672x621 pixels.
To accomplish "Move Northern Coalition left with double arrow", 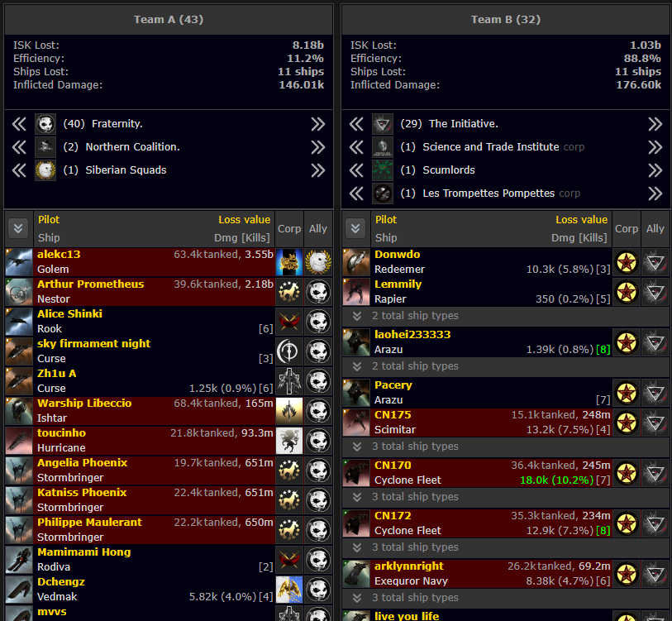I will pos(20,147).
